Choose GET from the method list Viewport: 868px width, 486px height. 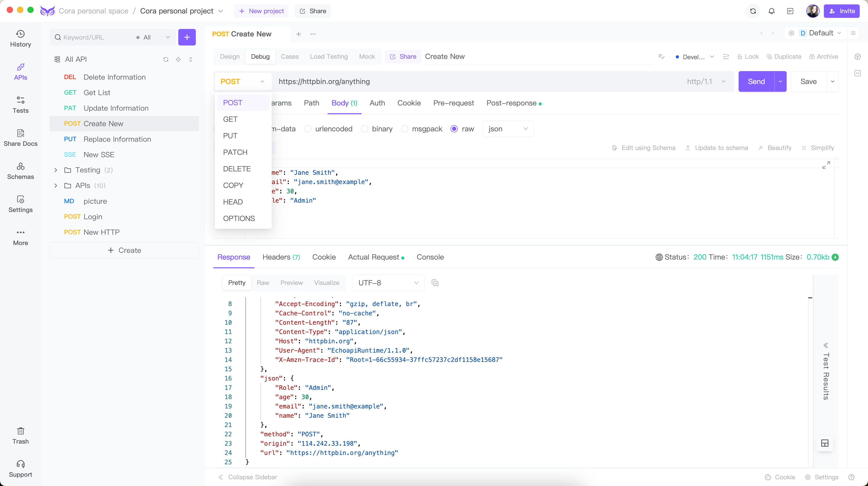pos(243,119)
